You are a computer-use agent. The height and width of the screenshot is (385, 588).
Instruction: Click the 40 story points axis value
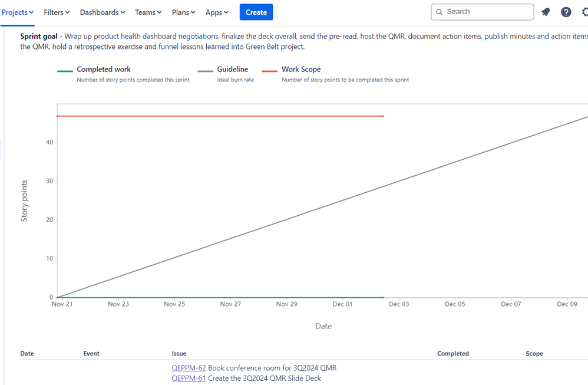(49, 142)
